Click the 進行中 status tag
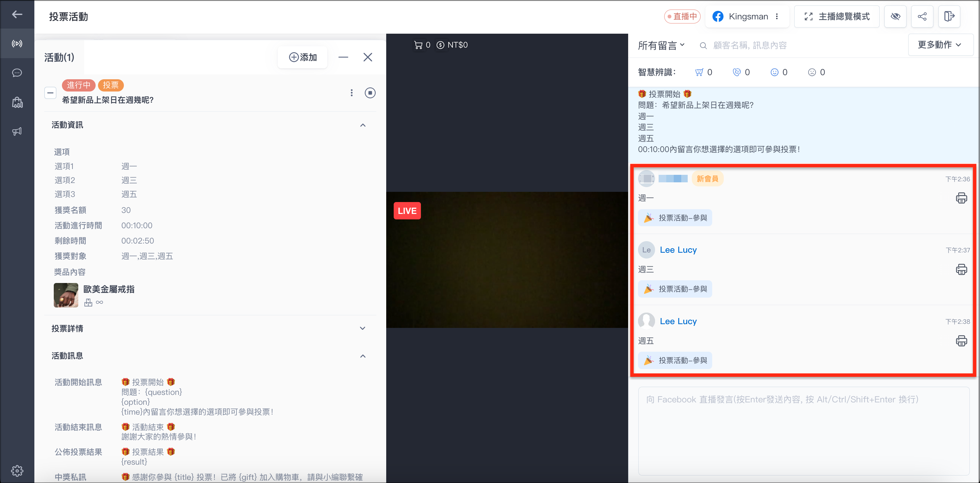Screen dimensions: 980x483 click(x=79, y=85)
